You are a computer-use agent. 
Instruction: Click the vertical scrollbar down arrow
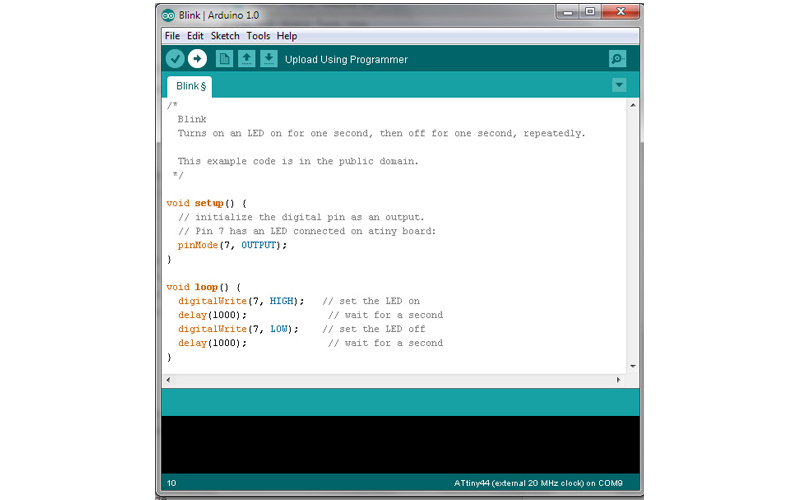633,366
